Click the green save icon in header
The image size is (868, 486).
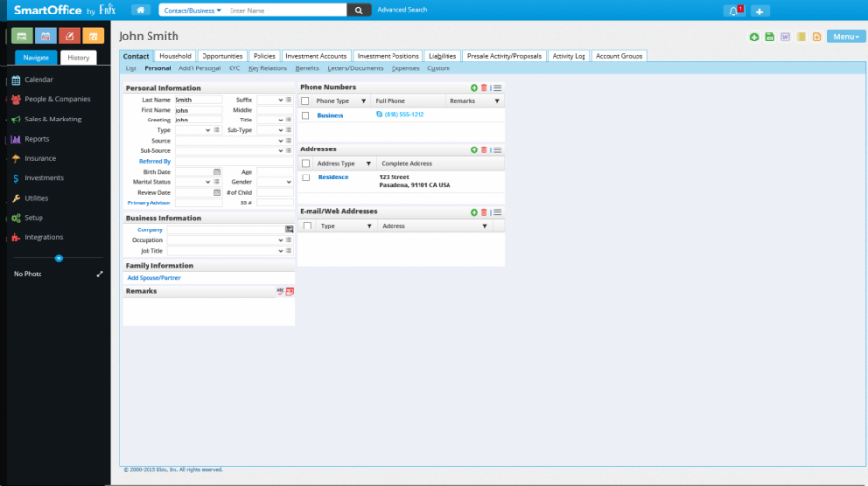tap(770, 37)
